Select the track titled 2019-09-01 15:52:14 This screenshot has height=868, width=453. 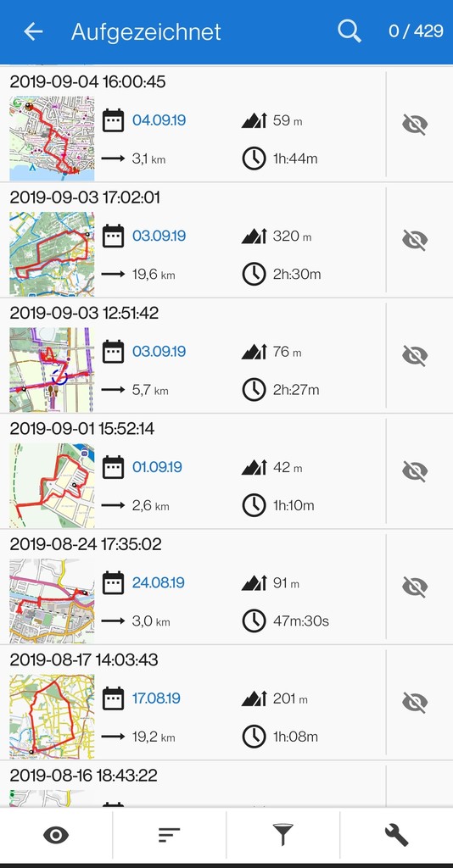(82, 428)
